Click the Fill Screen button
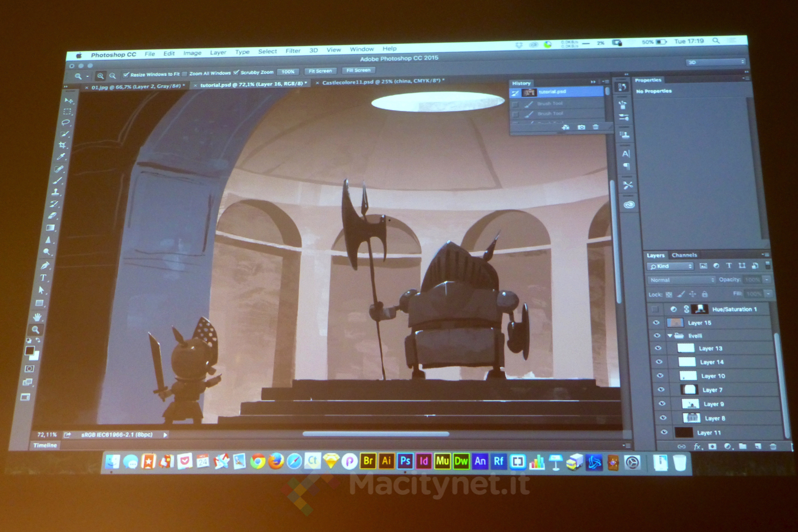798x532 pixels. [359, 70]
